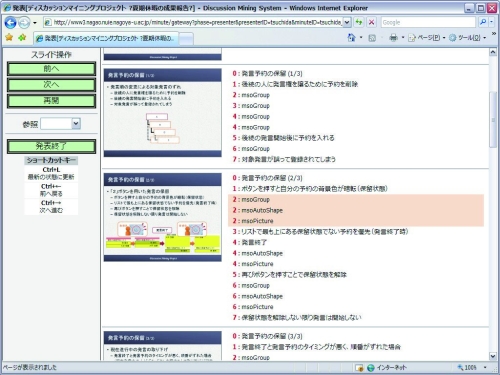Image resolution: width=500 pixels, height=375 pixels.
Task: Open Home button dropdown arrow
Action: click(361, 38)
